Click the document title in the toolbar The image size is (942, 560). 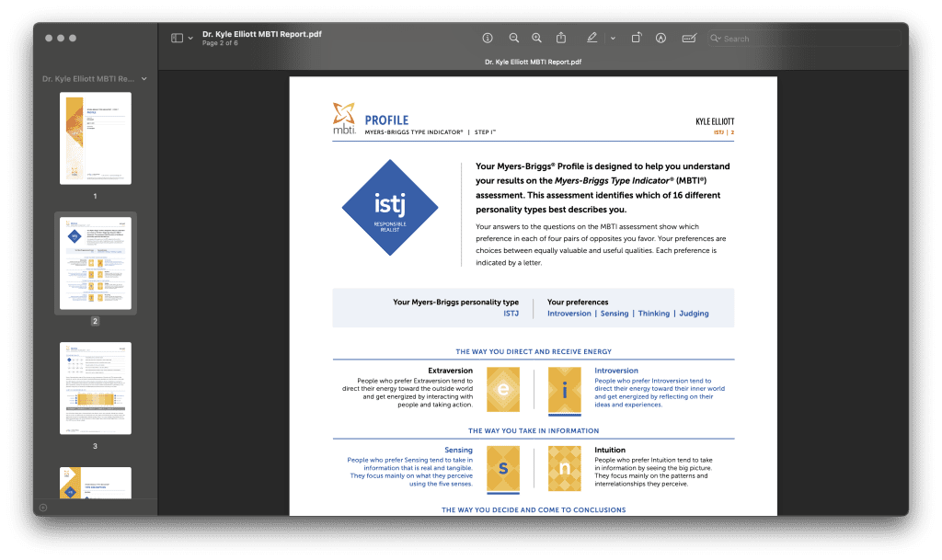coord(261,34)
